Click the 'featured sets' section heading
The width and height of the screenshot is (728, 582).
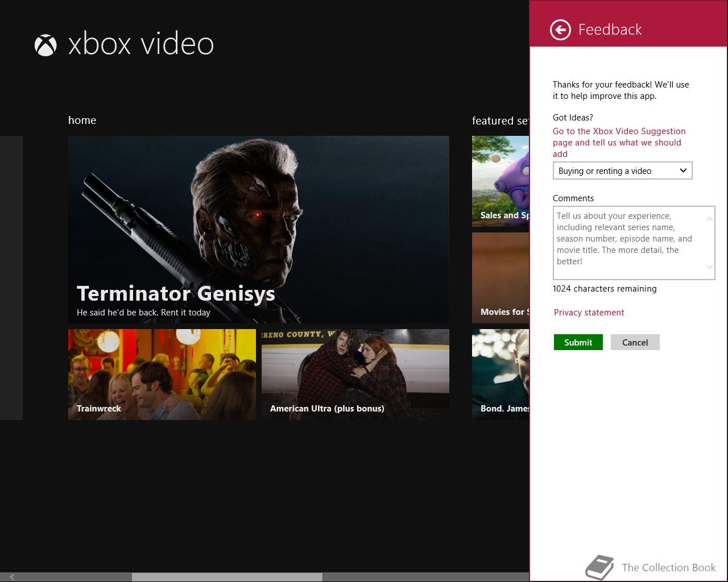pos(500,120)
